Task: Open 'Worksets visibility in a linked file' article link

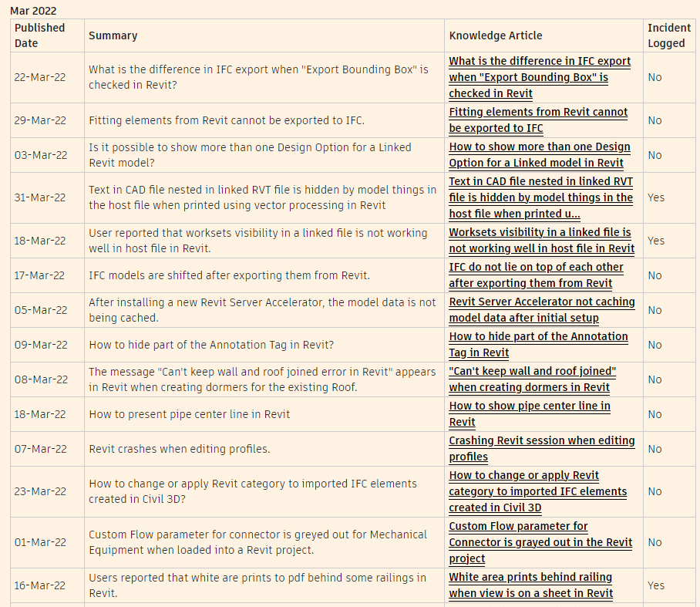Action: (x=541, y=241)
